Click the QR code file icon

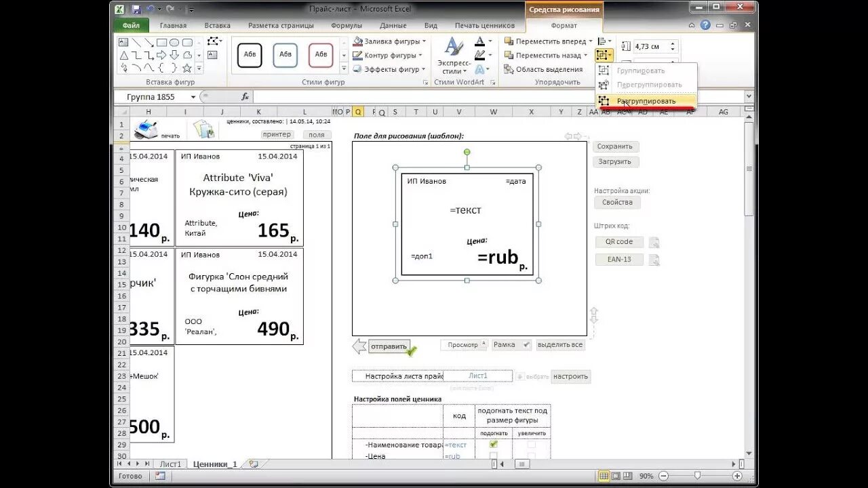654,242
